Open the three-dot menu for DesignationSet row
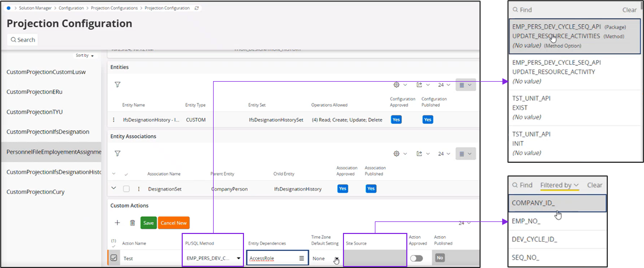This screenshot has width=644, height=268. (x=139, y=189)
